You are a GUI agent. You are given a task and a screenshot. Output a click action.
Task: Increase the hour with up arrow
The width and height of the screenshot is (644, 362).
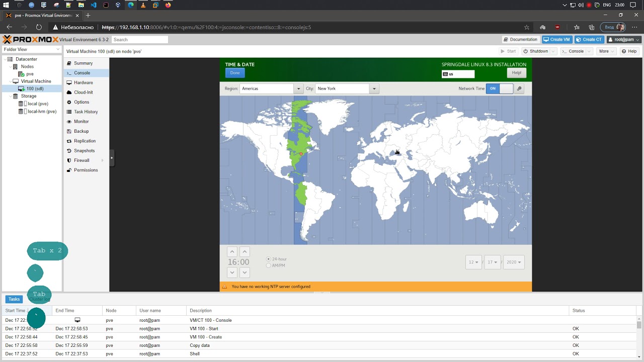click(x=232, y=252)
